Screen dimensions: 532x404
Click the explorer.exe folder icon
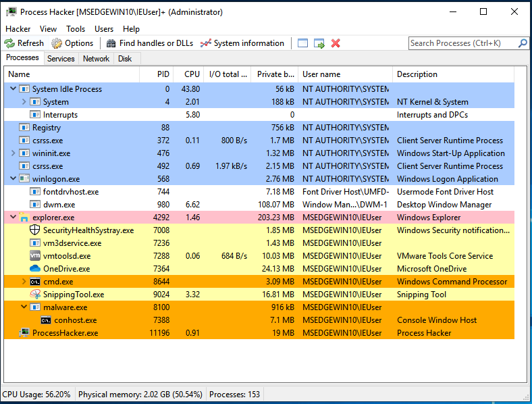coord(24,218)
